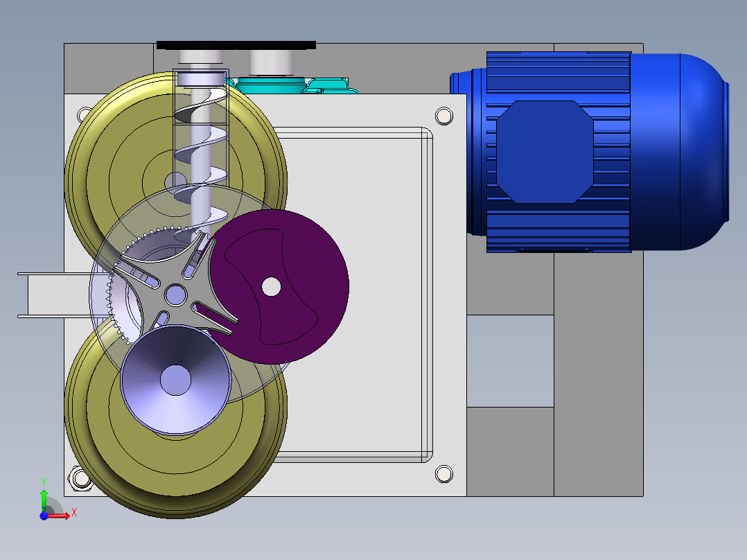Click the blue Z axis dot indicator
The width and height of the screenshot is (747, 560).
(45, 515)
